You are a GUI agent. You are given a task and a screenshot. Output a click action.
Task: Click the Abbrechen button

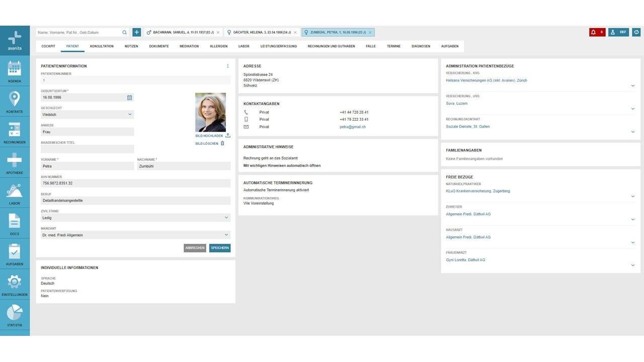(x=195, y=248)
